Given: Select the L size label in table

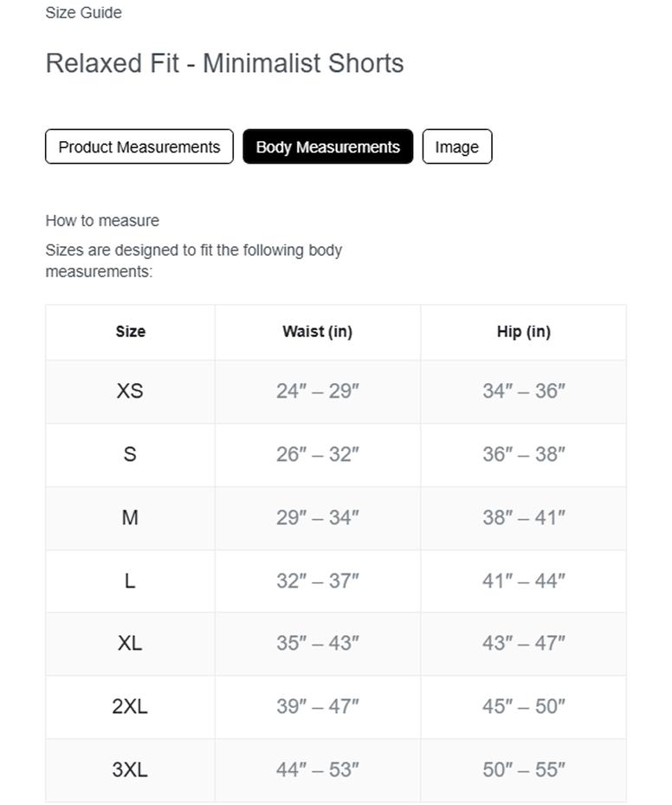Looking at the screenshot, I should (130, 581).
